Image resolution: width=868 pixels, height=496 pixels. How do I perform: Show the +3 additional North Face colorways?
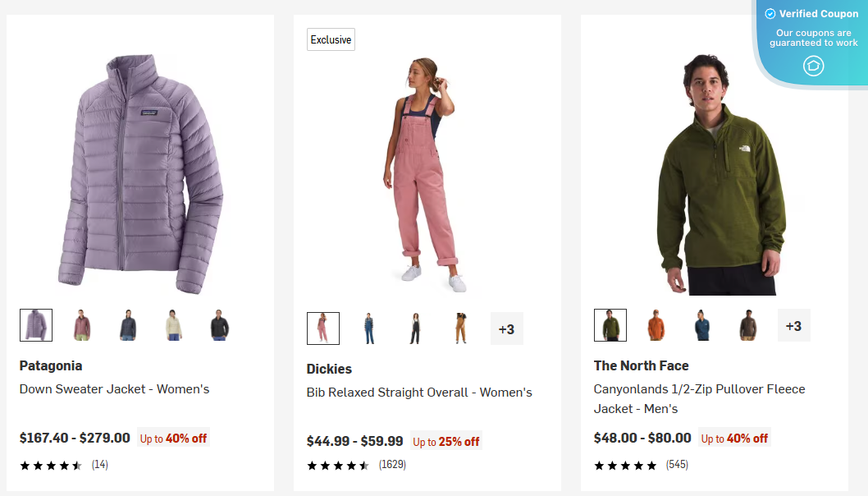tap(793, 325)
